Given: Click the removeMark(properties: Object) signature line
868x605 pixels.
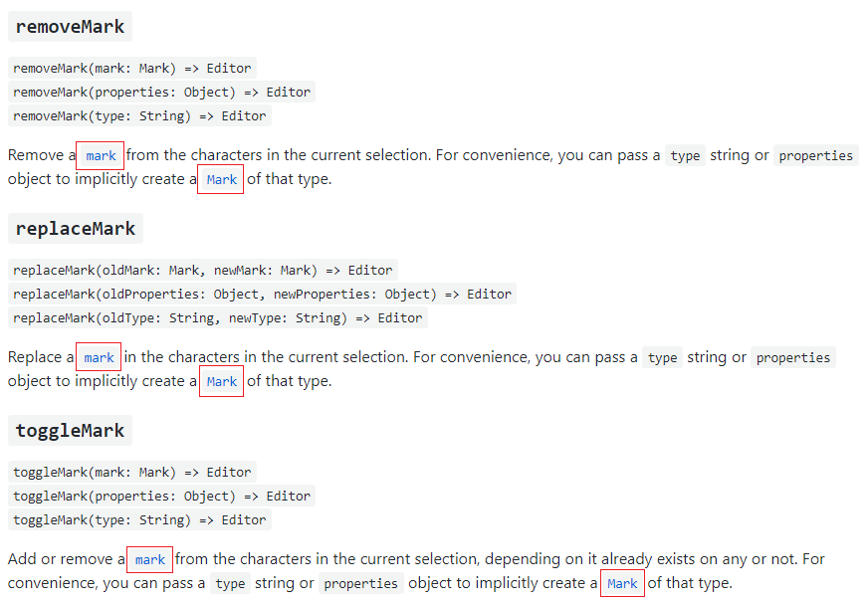Looking at the screenshot, I should 162,93.
